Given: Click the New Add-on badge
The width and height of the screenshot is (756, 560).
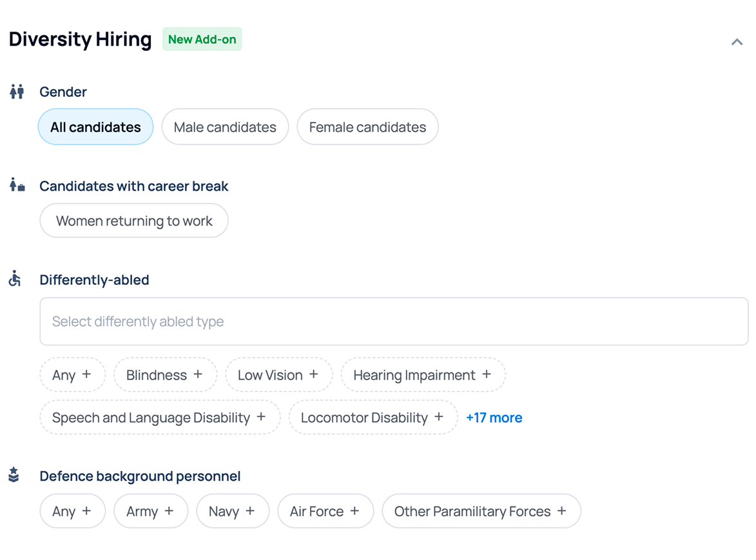Looking at the screenshot, I should (x=202, y=39).
